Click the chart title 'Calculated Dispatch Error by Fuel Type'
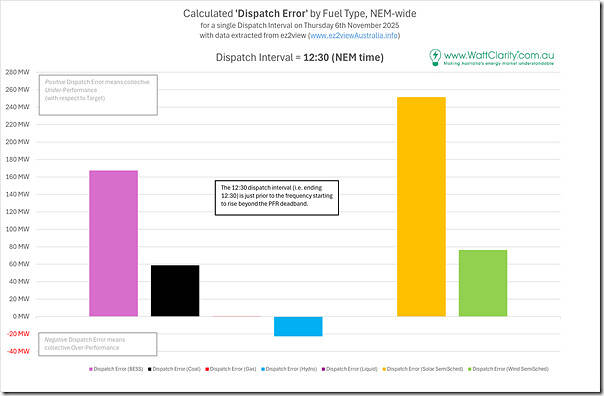The image size is (604, 396). [300, 13]
